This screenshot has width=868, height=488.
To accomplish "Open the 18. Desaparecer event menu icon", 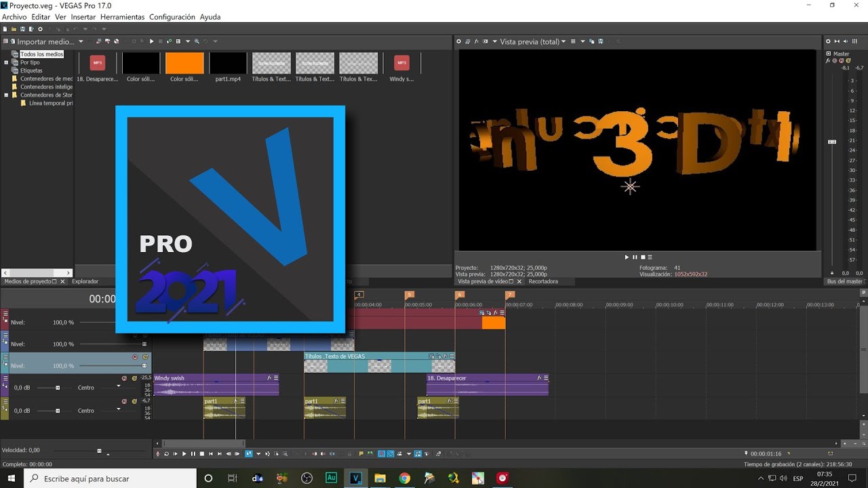I will tap(546, 378).
